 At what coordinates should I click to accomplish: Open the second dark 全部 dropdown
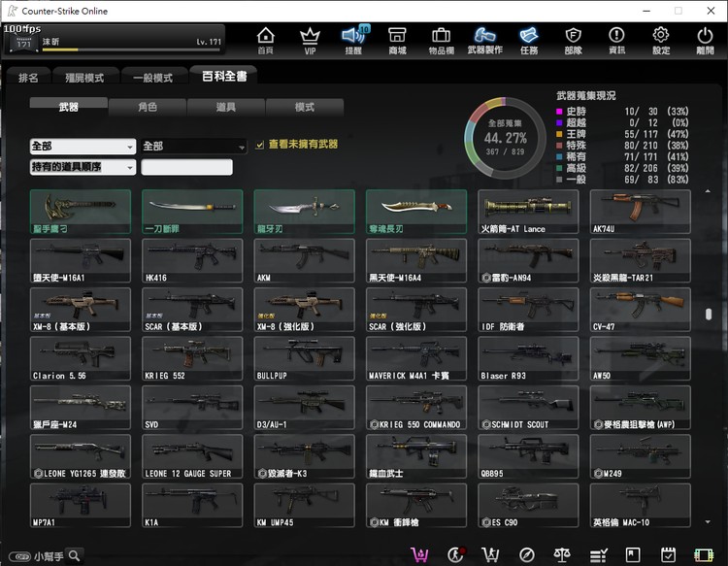tap(193, 147)
